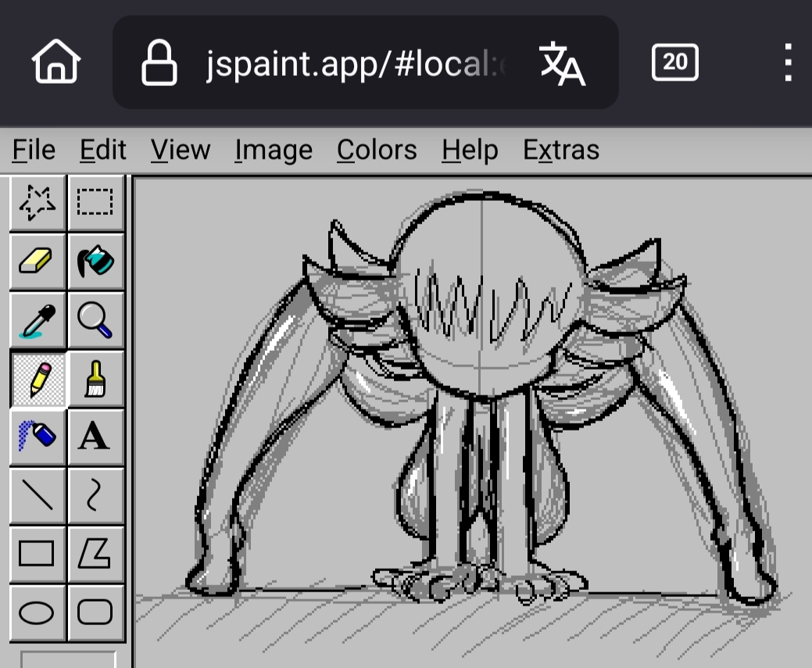The height and width of the screenshot is (668, 812).
Task: Open the View menu
Action: (x=181, y=150)
